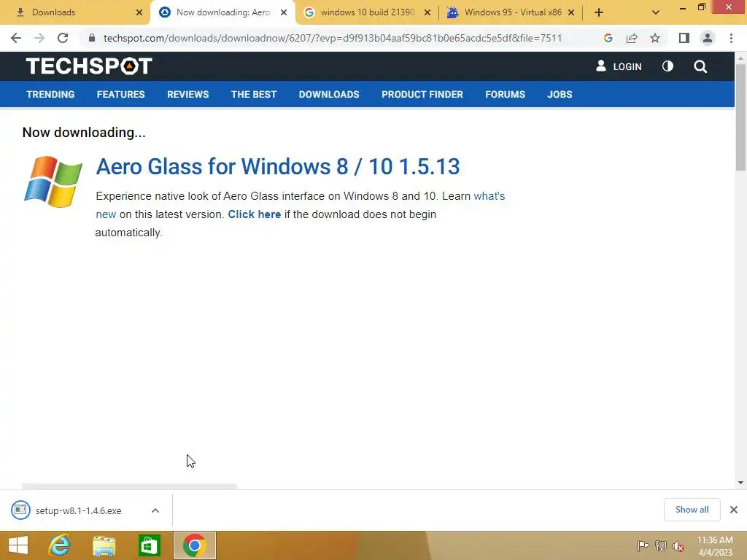
Task: Minimize the Chrome window
Action: (x=682, y=7)
